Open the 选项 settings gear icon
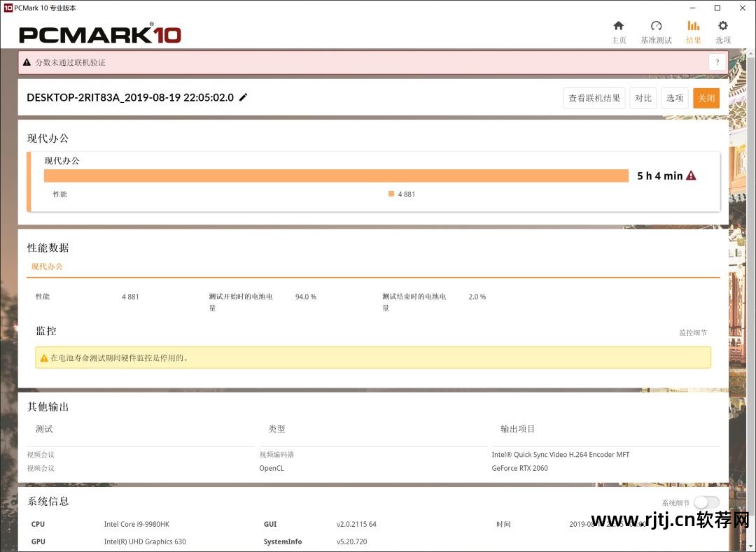Image resolution: width=756 pixels, height=552 pixels. (722, 25)
